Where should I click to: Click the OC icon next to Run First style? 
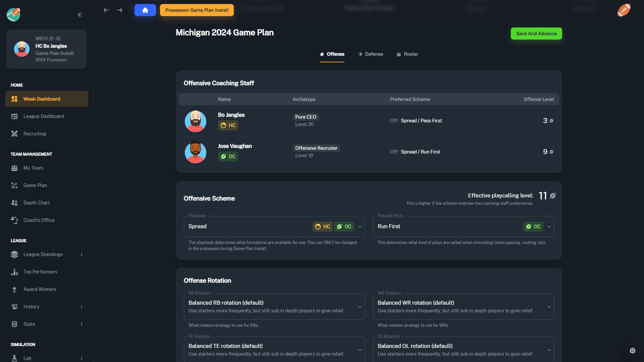click(533, 226)
